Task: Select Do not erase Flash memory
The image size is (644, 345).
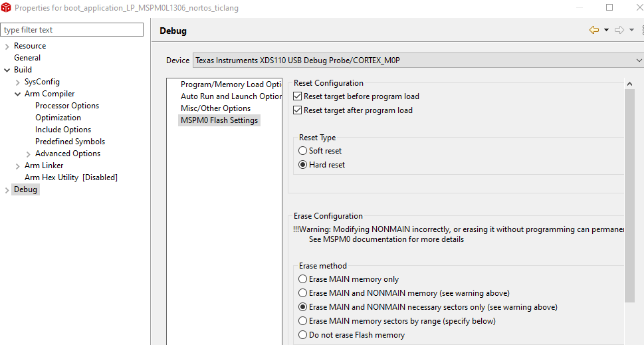Action: tap(303, 335)
